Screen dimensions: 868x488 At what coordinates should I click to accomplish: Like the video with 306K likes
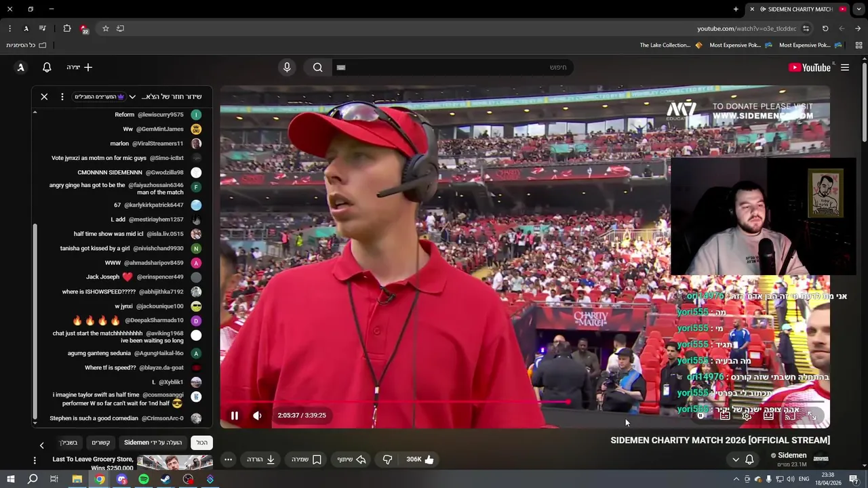(420, 460)
